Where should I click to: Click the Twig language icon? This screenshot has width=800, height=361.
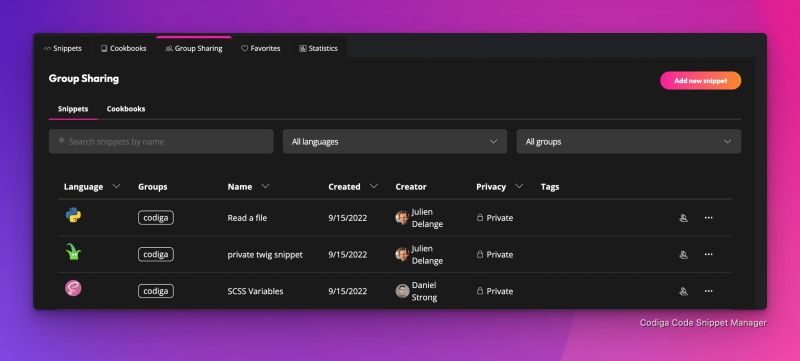click(x=73, y=252)
